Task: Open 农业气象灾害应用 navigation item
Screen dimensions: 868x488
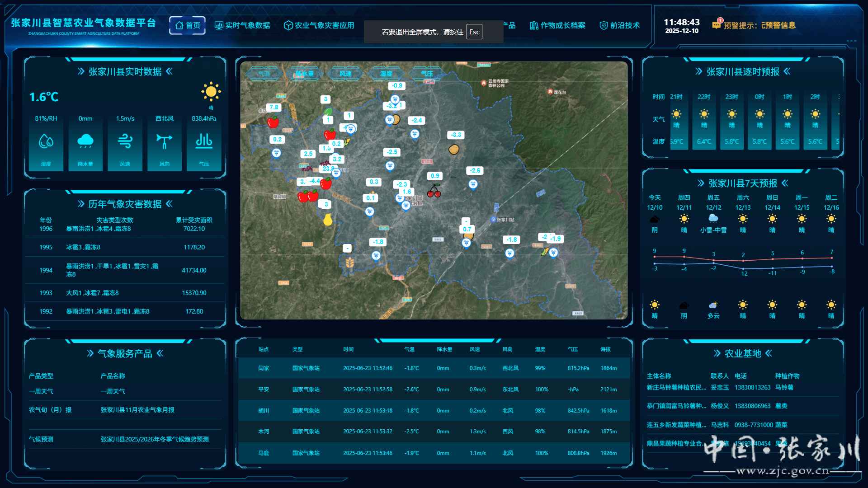Action: (x=319, y=25)
